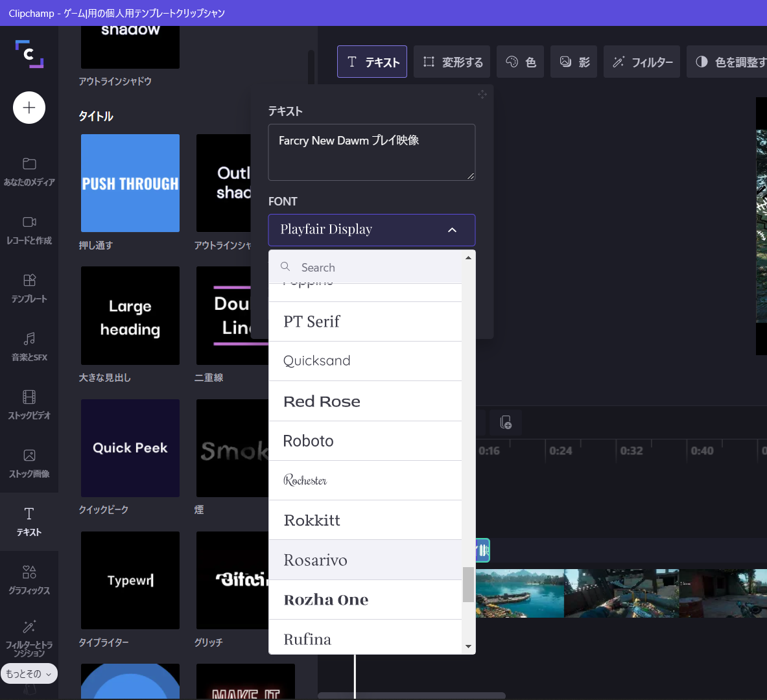Choose Rozha One from font list
This screenshot has height=700, width=767.
click(365, 600)
